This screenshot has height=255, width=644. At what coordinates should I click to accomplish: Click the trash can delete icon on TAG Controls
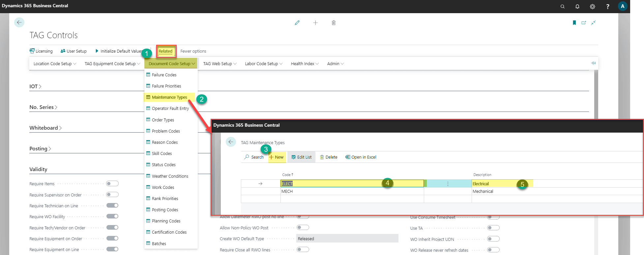point(334,23)
